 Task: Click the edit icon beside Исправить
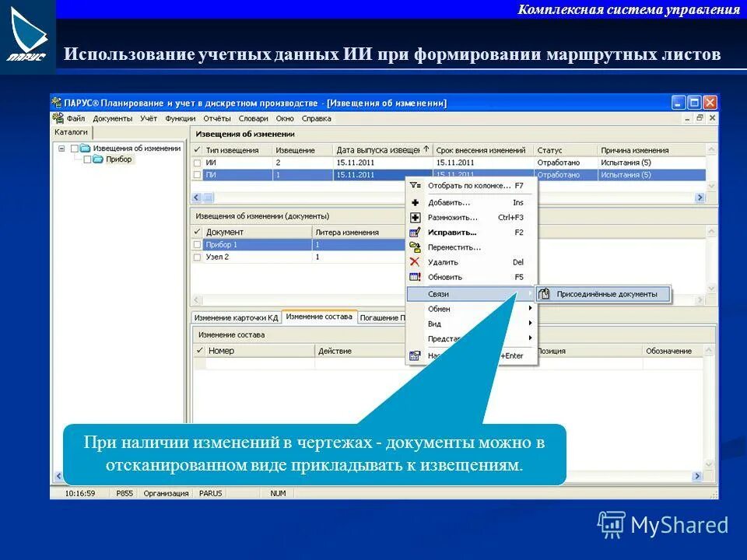pyautogui.click(x=415, y=233)
